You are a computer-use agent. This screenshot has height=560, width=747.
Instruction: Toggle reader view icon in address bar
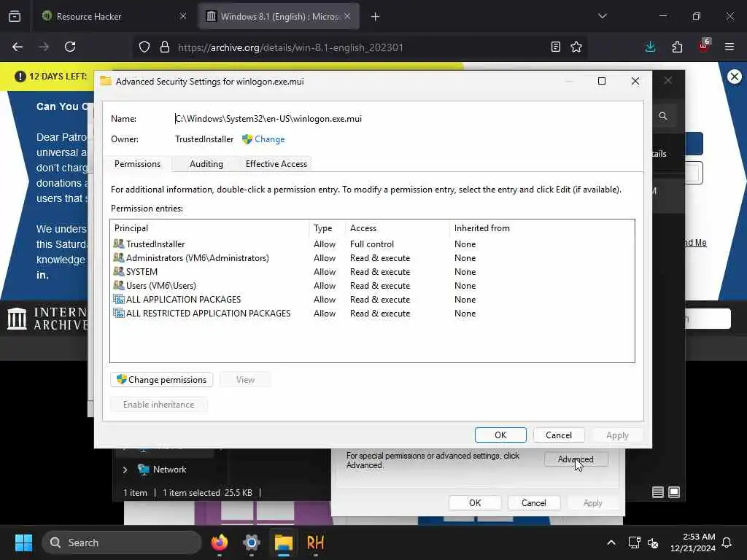pyautogui.click(x=555, y=47)
